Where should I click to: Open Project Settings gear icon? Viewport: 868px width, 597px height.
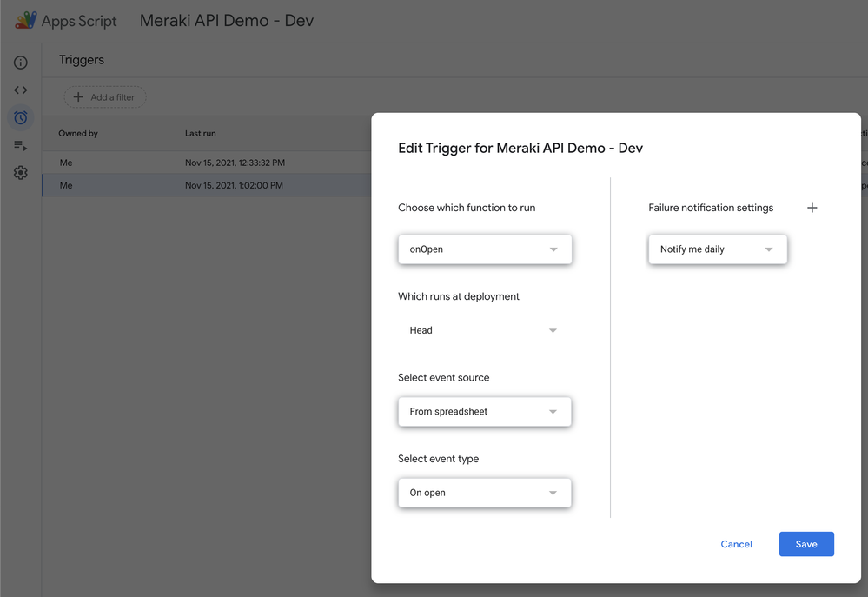(21, 173)
